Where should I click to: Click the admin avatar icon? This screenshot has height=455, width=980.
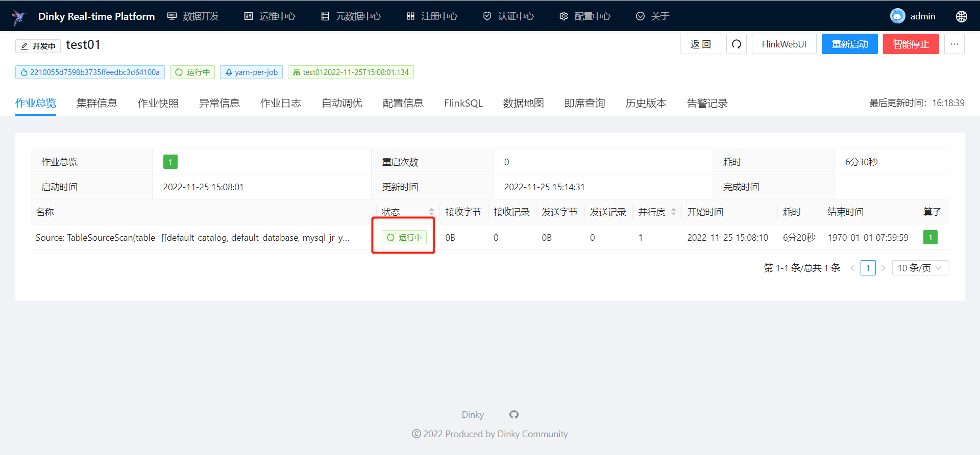pos(898,16)
